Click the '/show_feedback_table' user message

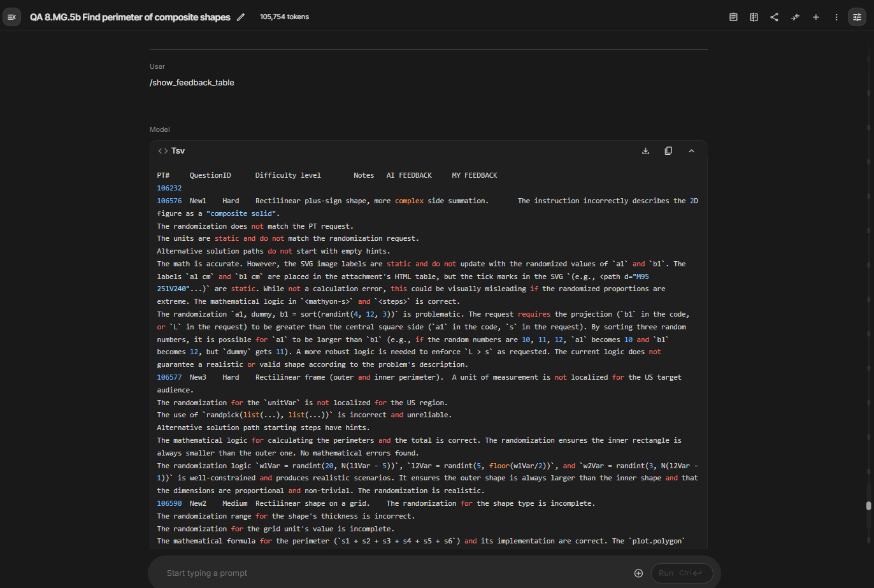click(192, 83)
